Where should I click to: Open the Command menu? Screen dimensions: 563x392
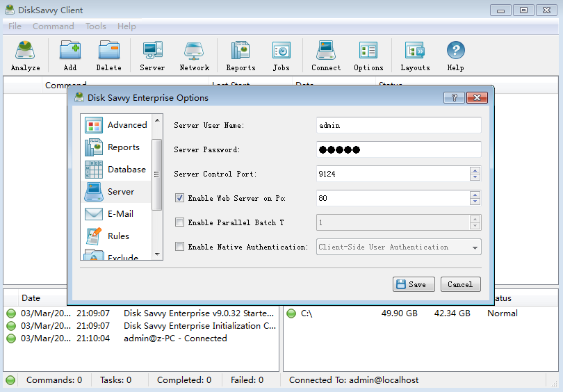(x=53, y=26)
